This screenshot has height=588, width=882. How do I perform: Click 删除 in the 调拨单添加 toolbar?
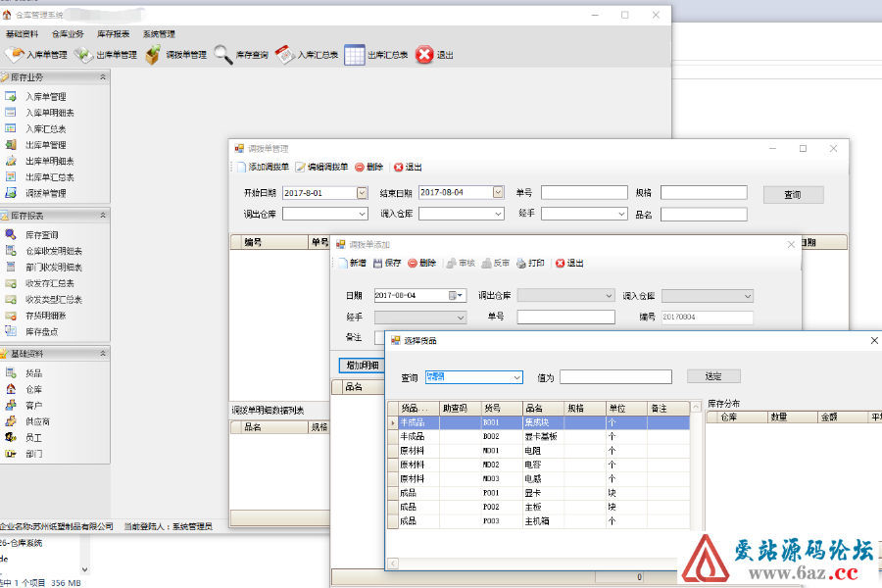tap(421, 264)
